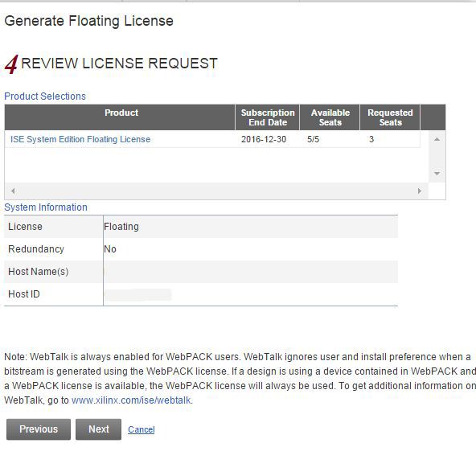This screenshot has width=476, height=476.
Task: Click the Previous button
Action: 39,429
